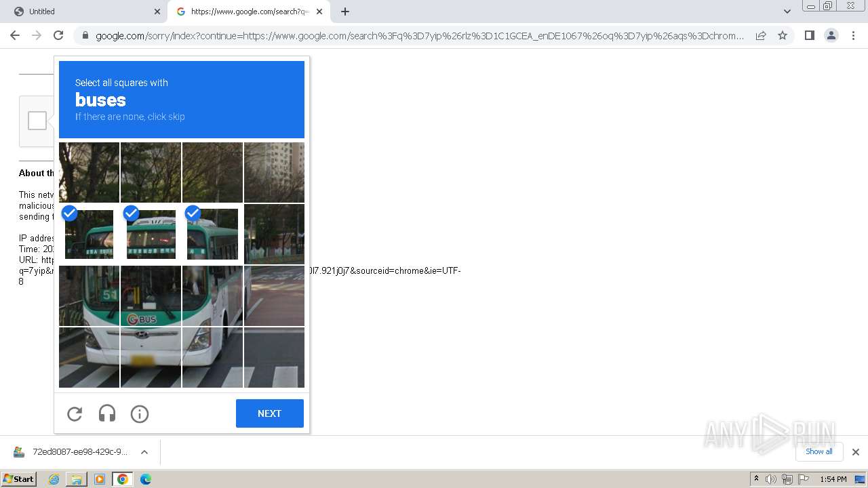
Task: Open the Chrome profile menu
Action: 831,35
